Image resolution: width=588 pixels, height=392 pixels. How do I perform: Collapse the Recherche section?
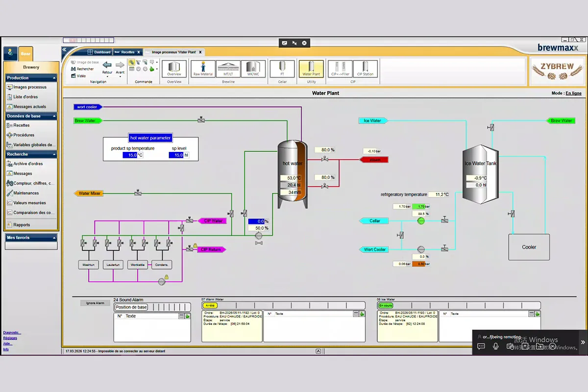point(54,154)
